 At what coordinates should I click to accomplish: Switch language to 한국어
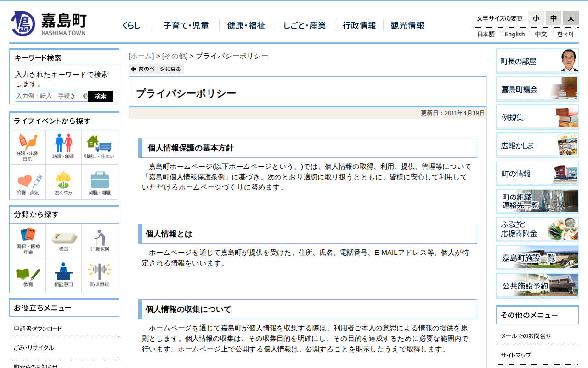[565, 34]
